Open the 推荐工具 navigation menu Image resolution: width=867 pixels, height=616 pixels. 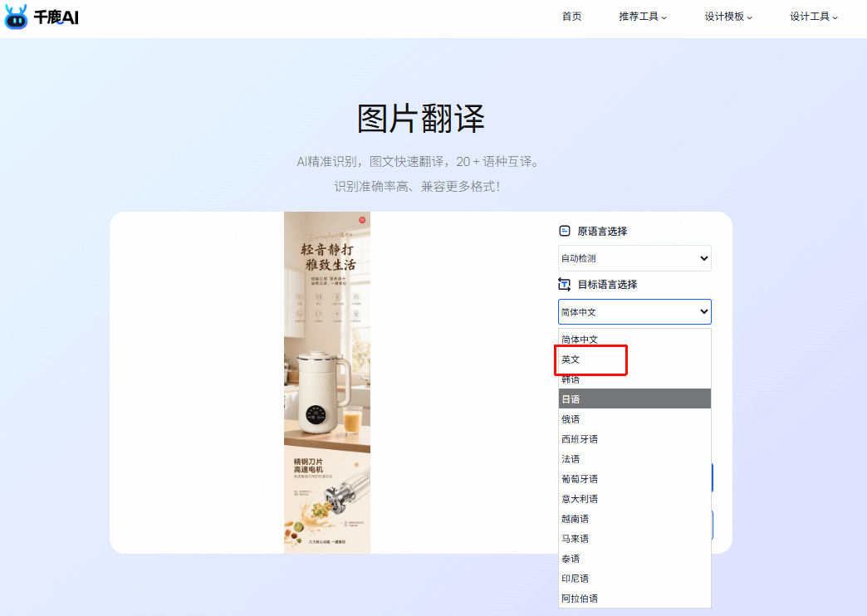pyautogui.click(x=639, y=15)
